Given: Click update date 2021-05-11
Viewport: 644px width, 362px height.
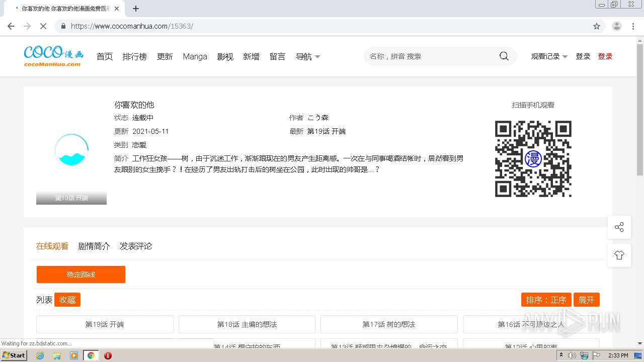Looking at the screenshot, I should point(150,131).
